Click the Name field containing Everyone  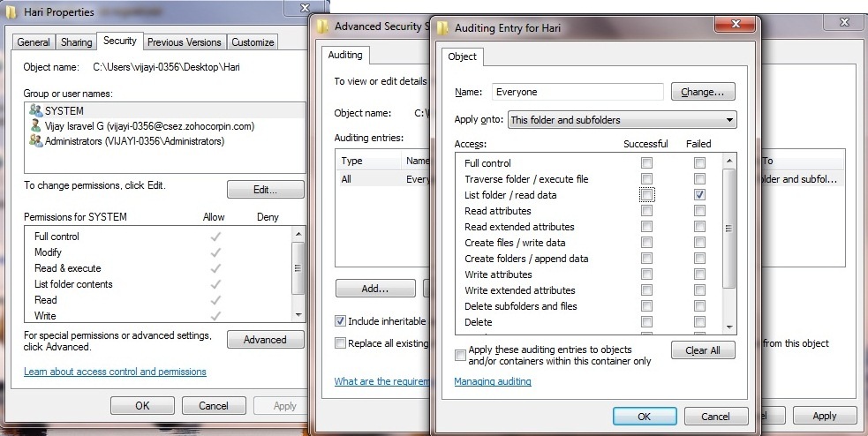point(577,92)
